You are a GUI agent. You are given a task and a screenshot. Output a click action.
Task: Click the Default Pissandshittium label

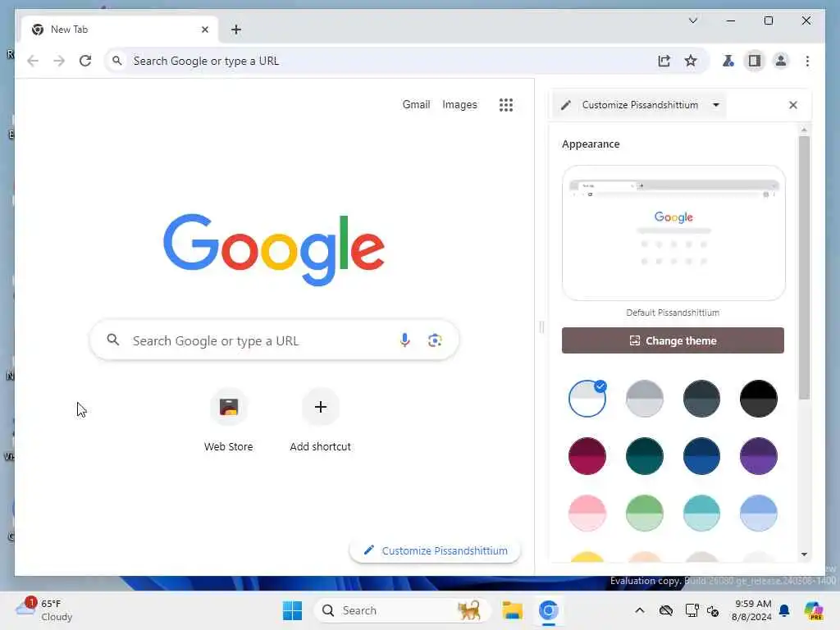click(x=673, y=313)
